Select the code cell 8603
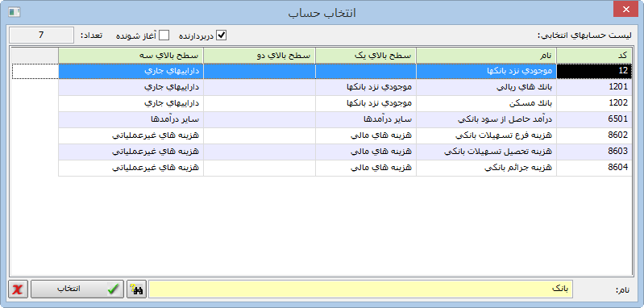Image resolution: width=644 pixels, height=308 pixels. (594, 151)
